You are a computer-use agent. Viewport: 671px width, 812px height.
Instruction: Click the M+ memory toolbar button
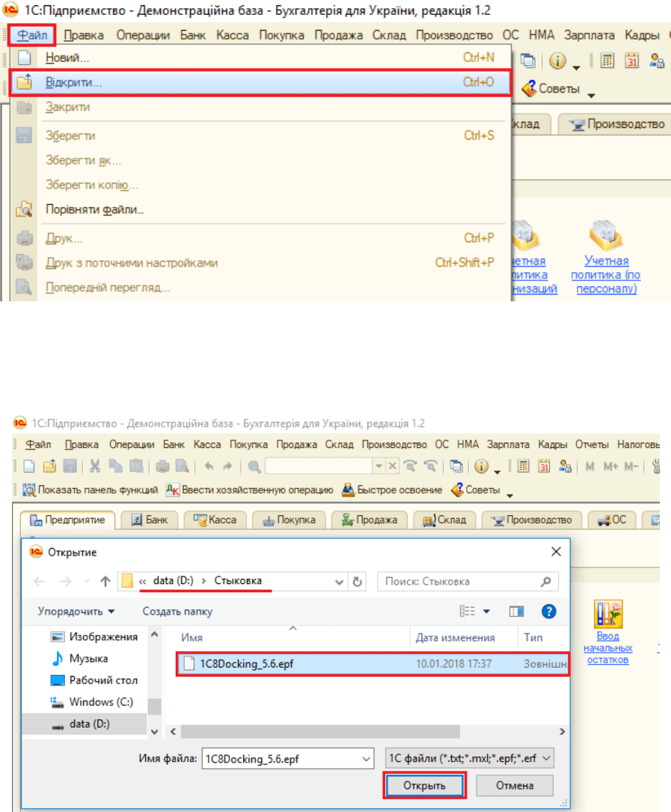coord(610,466)
